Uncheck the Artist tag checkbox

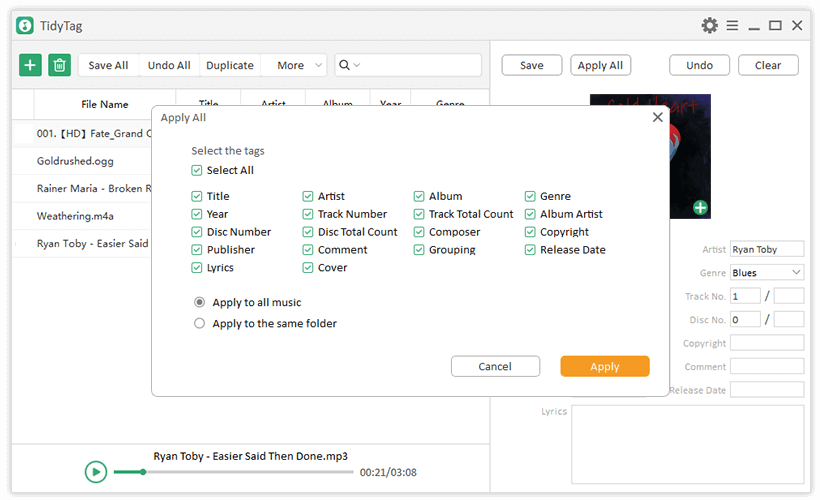click(308, 196)
